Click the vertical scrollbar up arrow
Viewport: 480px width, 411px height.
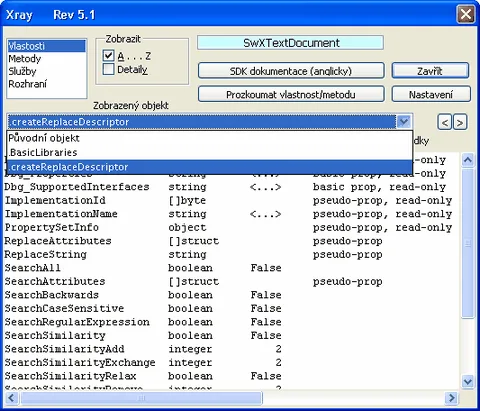468,160
